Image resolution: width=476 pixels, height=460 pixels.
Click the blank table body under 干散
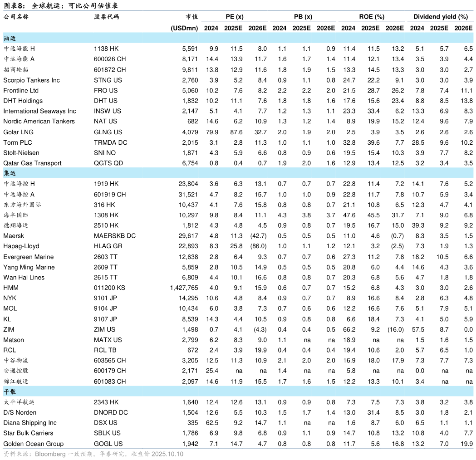[238, 422]
